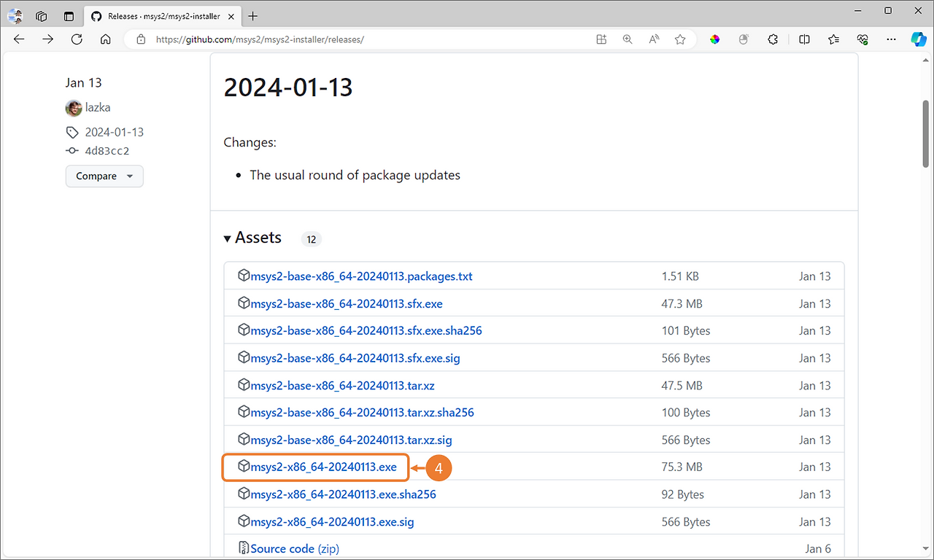Toggle split screen view icon
The height and width of the screenshot is (560, 934).
pyautogui.click(x=804, y=39)
